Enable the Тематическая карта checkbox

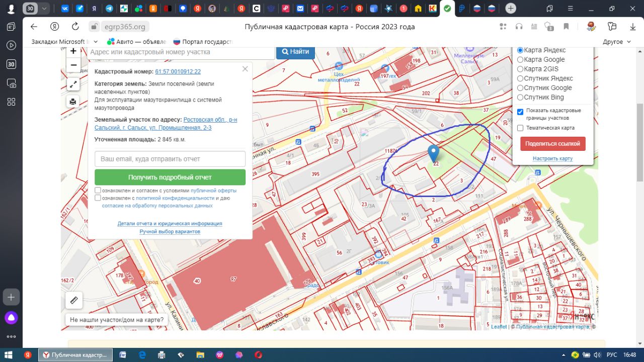pyautogui.click(x=520, y=128)
